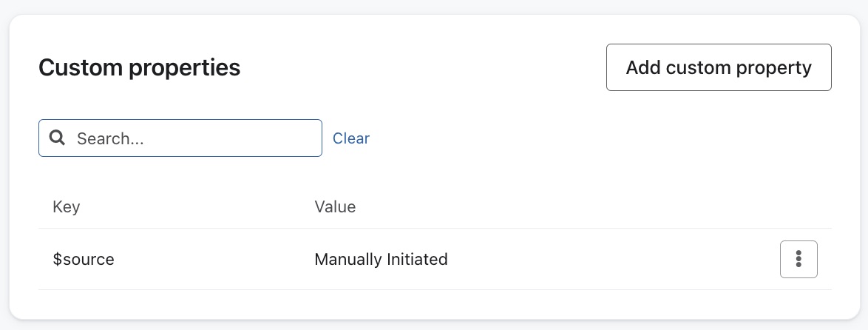
Task: Reset the property filter with Clear
Action: click(x=351, y=138)
